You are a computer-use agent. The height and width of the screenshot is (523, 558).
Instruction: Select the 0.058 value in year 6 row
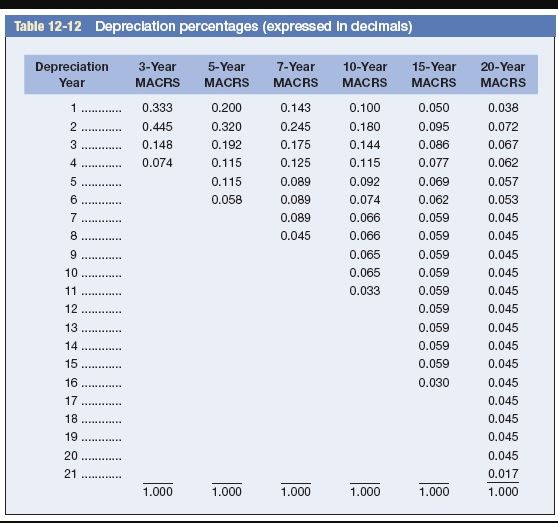(226, 200)
